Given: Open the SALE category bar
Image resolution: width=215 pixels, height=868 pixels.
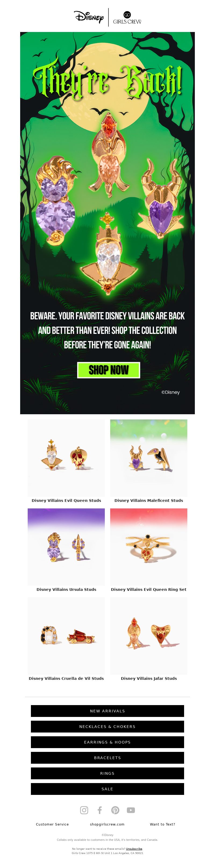Looking at the screenshot, I should tap(107, 788).
